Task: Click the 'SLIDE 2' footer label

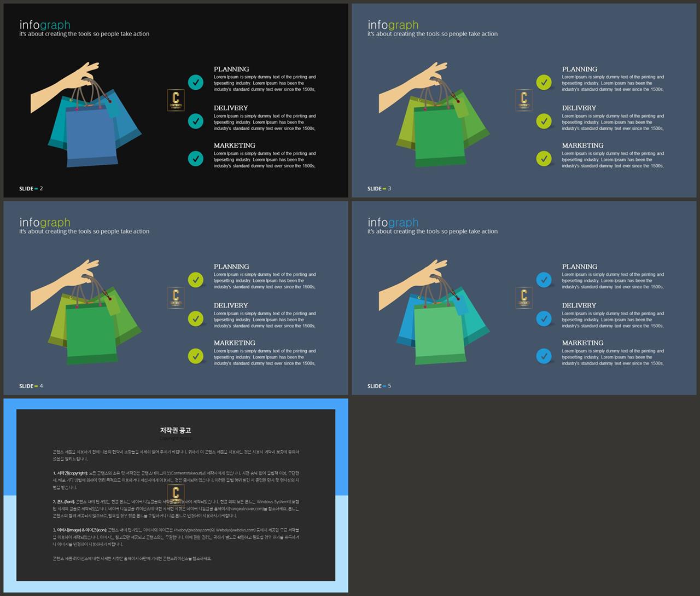Action: click(x=31, y=188)
